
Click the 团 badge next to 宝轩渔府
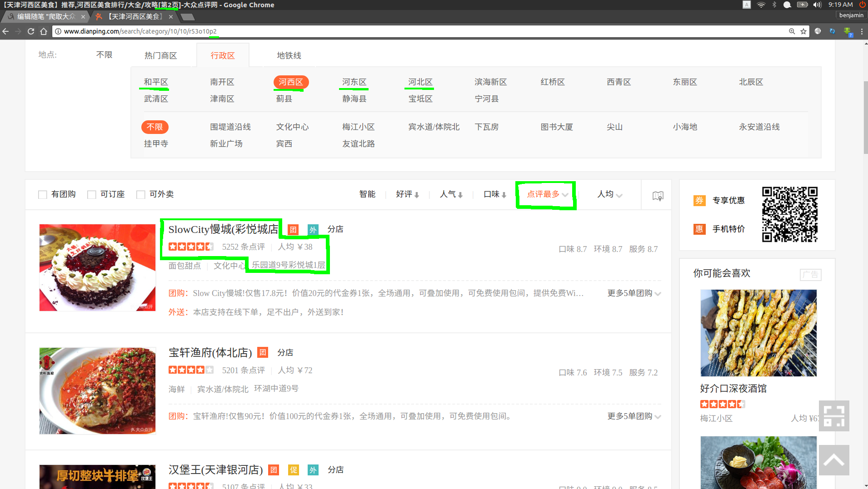pyautogui.click(x=263, y=353)
